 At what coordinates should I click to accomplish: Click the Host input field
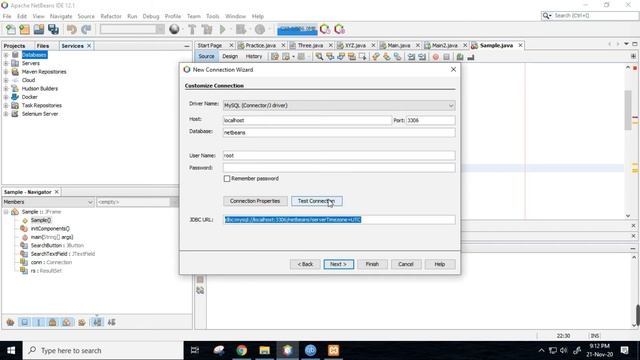pos(307,120)
